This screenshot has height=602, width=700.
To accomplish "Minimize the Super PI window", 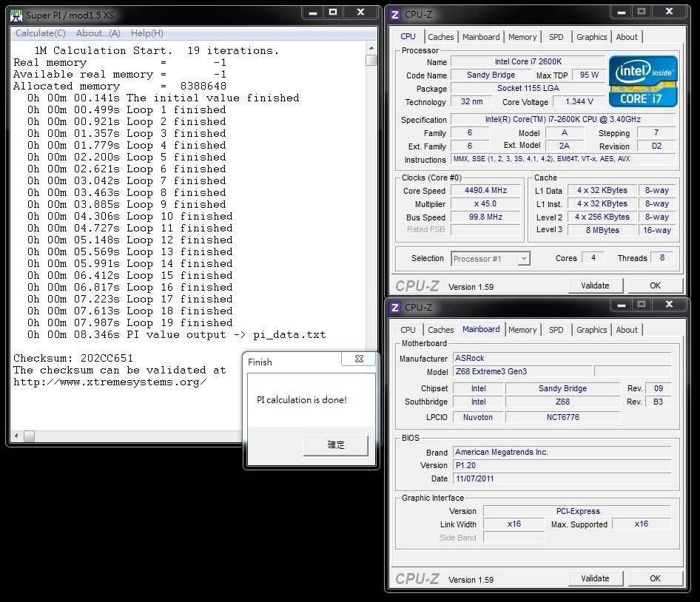I will point(313,13).
